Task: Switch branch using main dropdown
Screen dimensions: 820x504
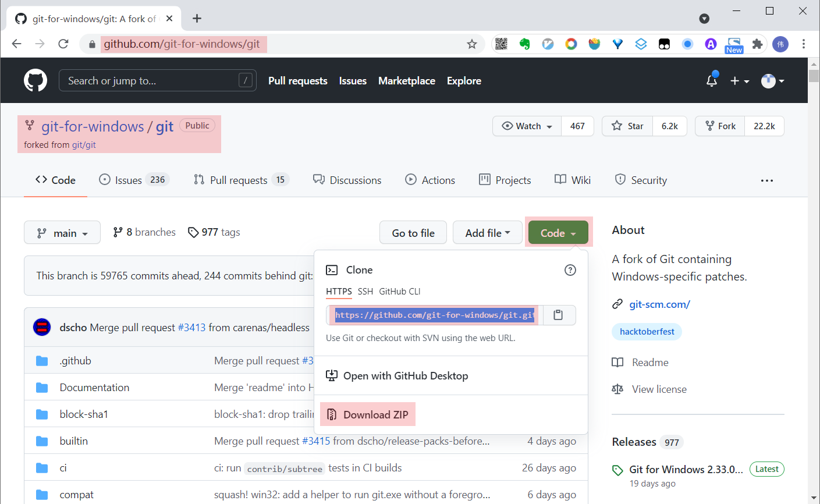Action: tap(62, 233)
